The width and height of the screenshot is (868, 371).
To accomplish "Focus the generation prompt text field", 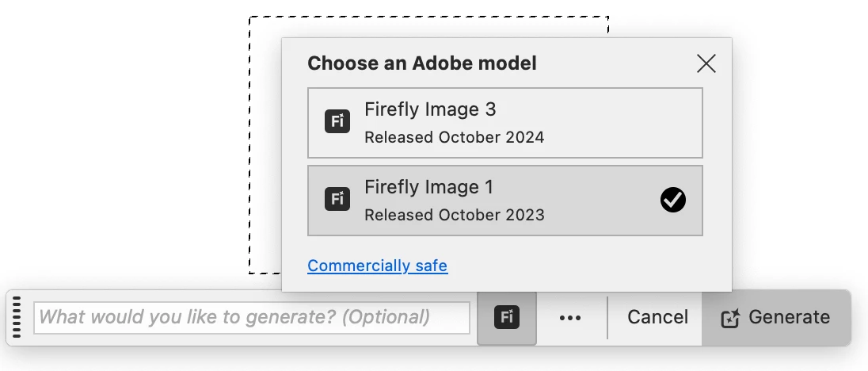I will click(x=252, y=318).
